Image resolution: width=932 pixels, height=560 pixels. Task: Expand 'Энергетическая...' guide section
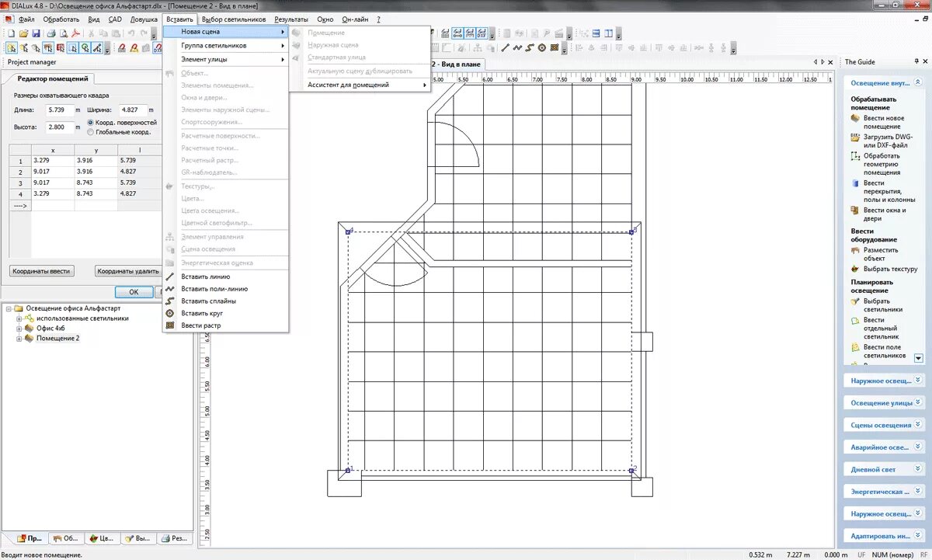tap(919, 492)
